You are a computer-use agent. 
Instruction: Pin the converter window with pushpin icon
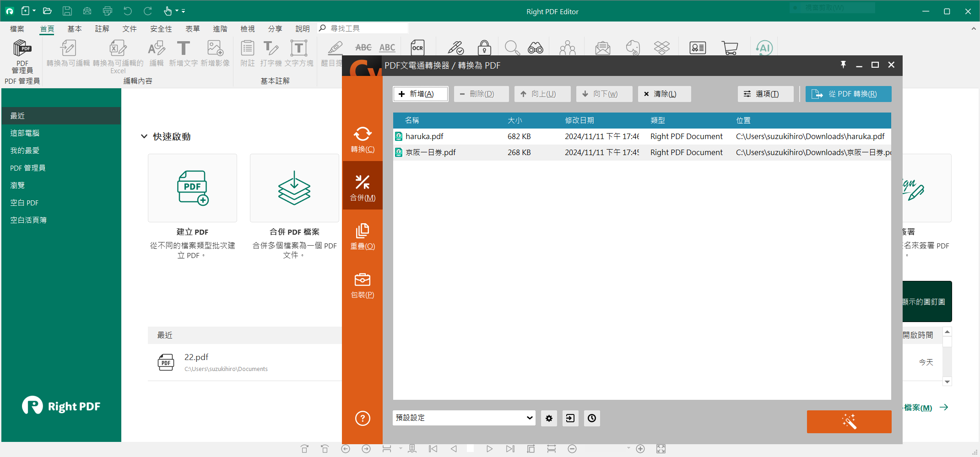(x=843, y=65)
